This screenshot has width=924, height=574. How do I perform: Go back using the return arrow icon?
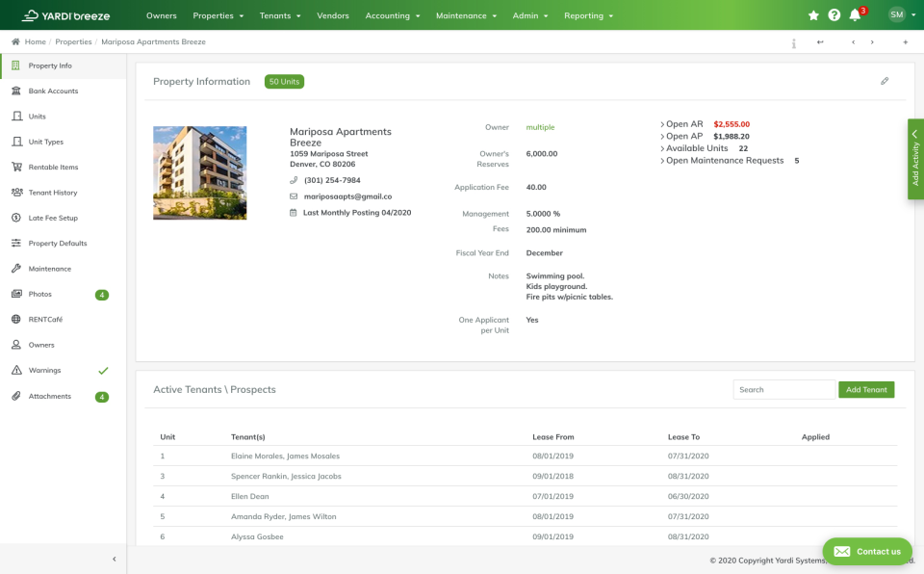(820, 41)
